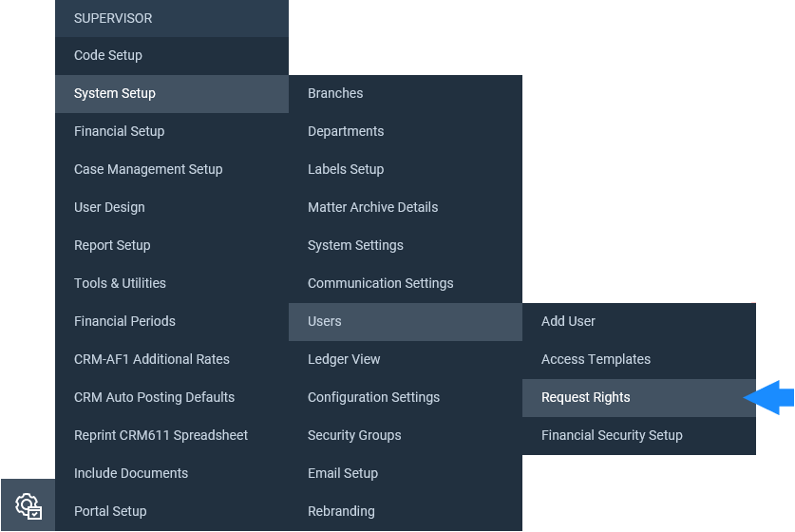Select Financial Periods

coord(172,322)
